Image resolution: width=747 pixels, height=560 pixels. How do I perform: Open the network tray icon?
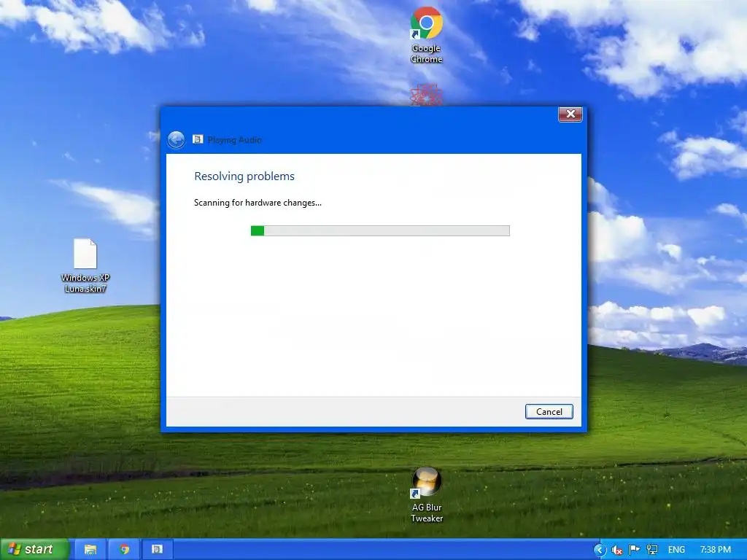pyautogui.click(x=651, y=550)
